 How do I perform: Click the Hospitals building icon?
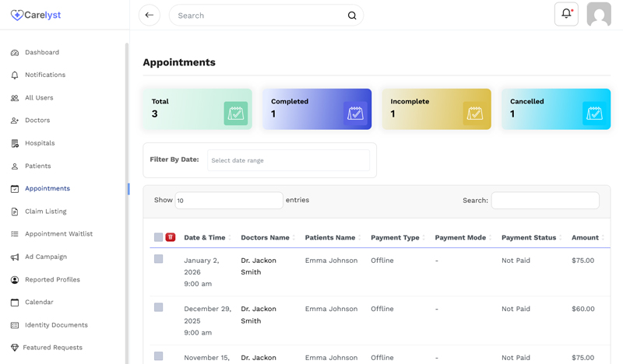click(x=15, y=143)
